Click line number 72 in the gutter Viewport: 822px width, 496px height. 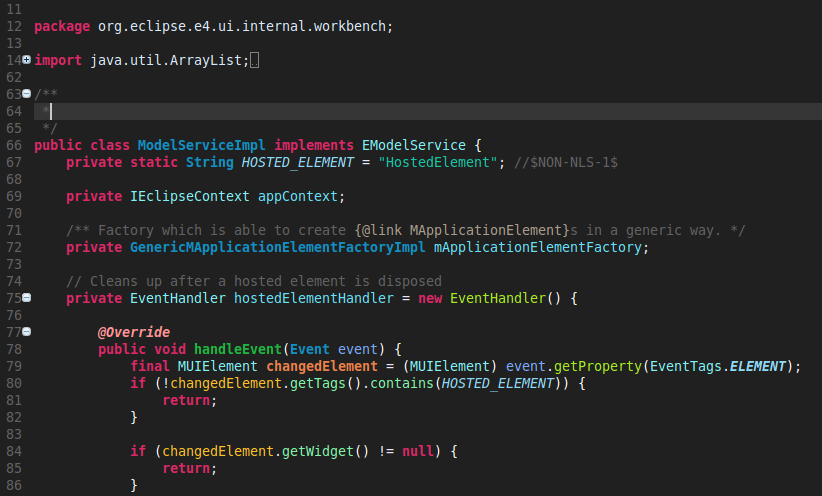pos(14,247)
